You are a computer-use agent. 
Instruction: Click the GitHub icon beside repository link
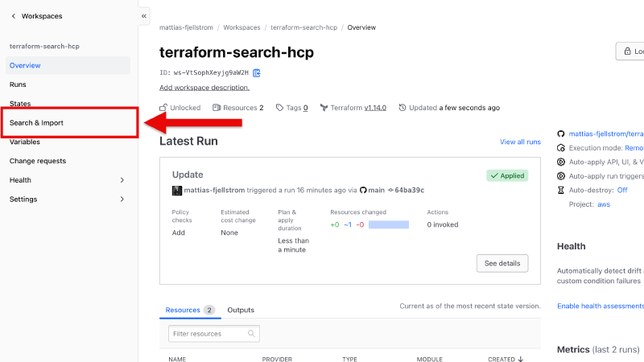[561, 134]
